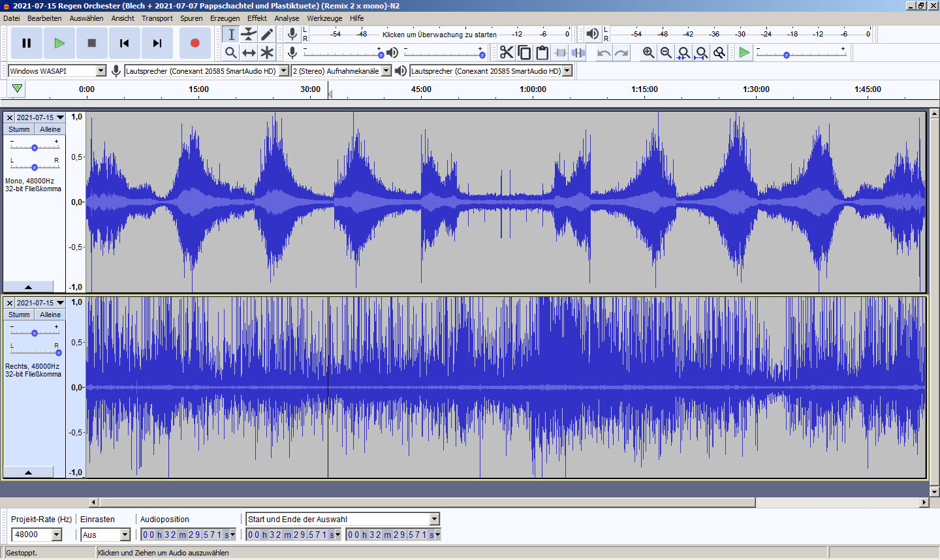Viewport: 940px width, 560px height.
Task: Expand the recording channels dropdown
Action: tap(386, 71)
